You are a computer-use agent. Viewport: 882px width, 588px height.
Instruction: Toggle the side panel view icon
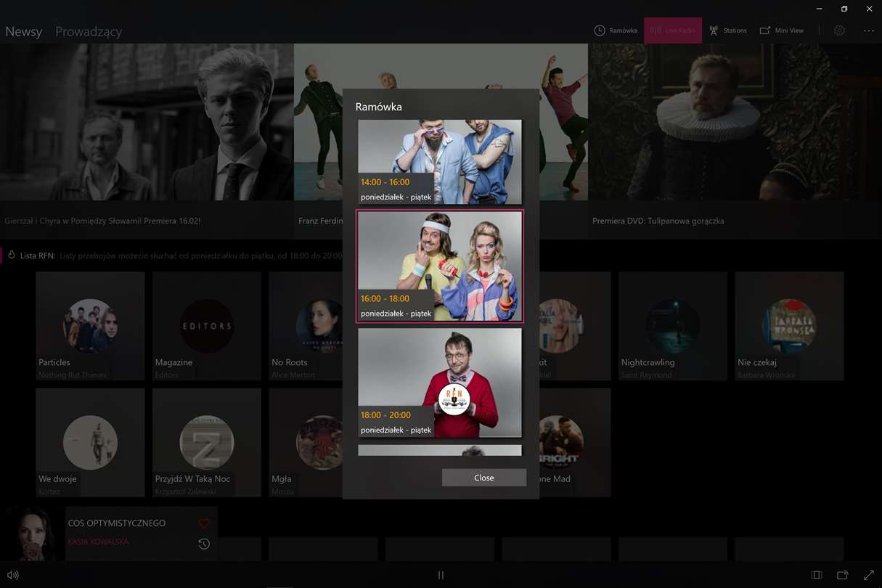(816, 575)
